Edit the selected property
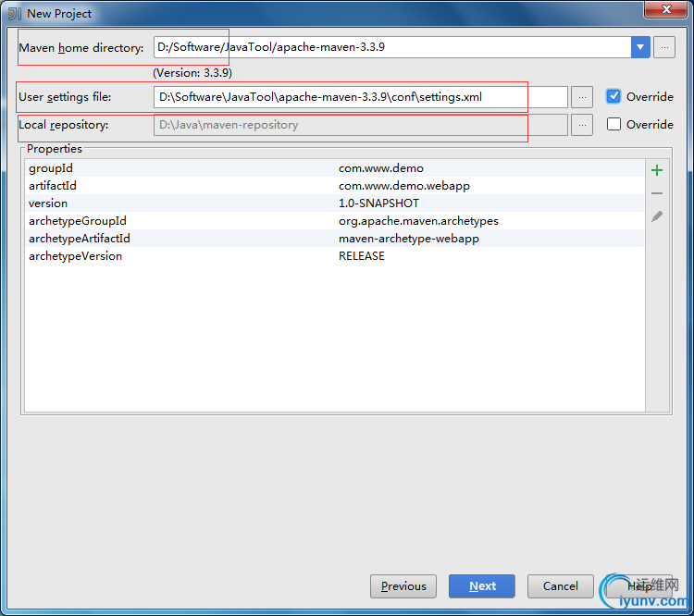The height and width of the screenshot is (616, 694). pyautogui.click(x=657, y=216)
